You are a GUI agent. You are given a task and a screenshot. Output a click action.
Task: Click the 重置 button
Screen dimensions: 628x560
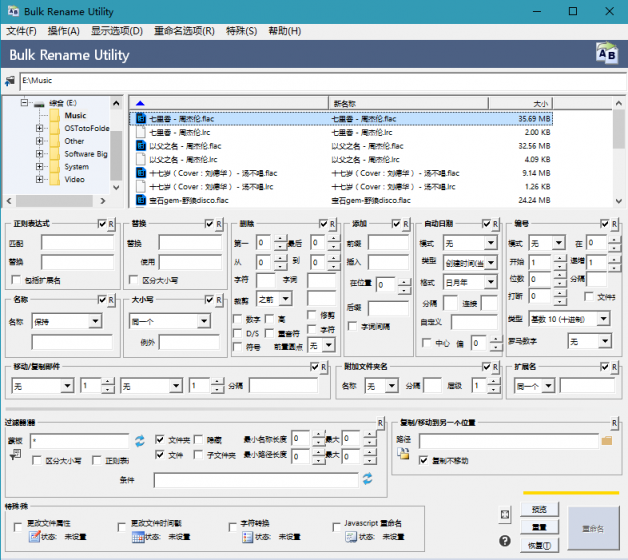pyautogui.click(x=538, y=526)
